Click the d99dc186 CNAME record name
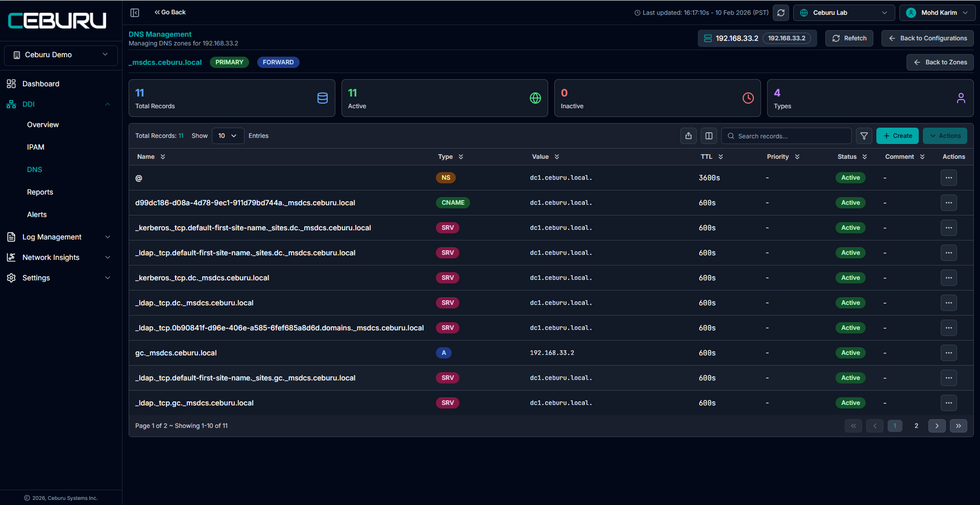Image resolution: width=980 pixels, height=505 pixels. 245,203
